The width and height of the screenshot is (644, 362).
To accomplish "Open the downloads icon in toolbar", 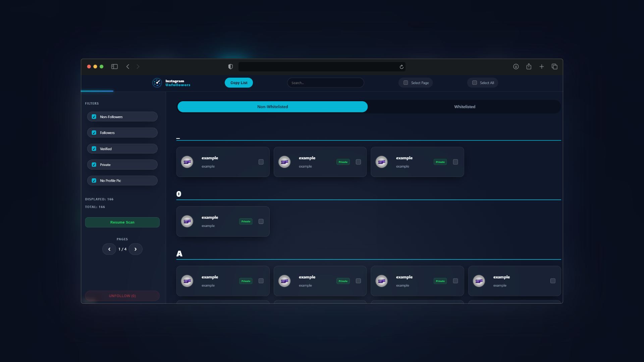I will [516, 67].
